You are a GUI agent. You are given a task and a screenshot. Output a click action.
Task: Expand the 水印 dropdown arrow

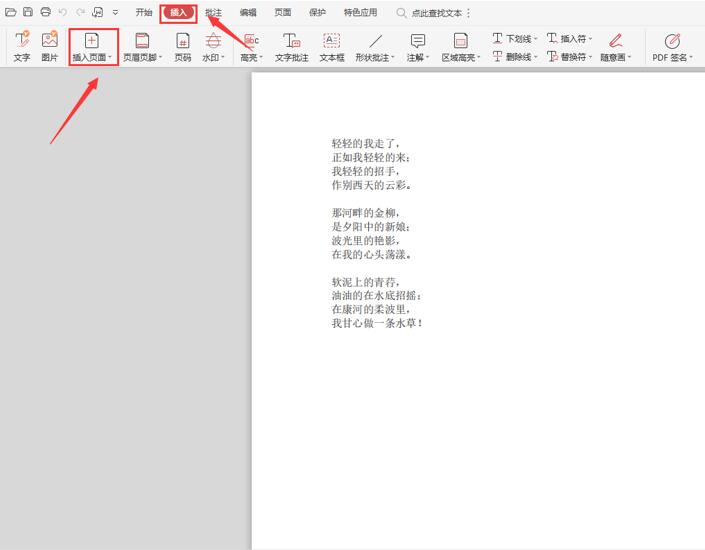pos(223,57)
